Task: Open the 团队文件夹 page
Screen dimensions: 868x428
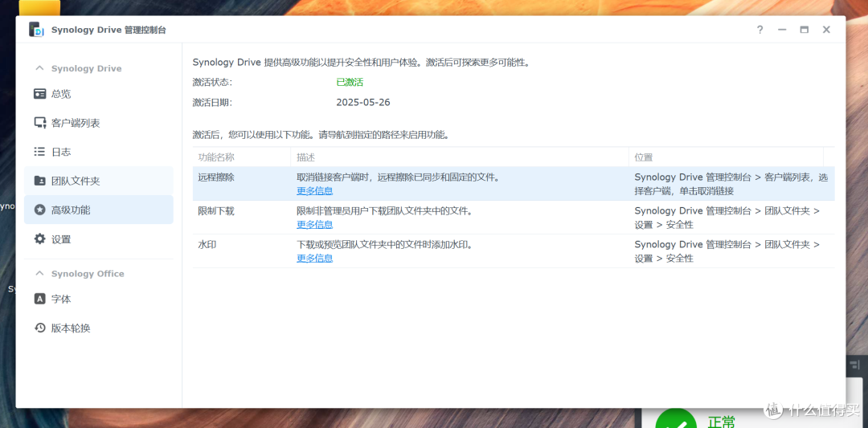Action: click(x=99, y=181)
